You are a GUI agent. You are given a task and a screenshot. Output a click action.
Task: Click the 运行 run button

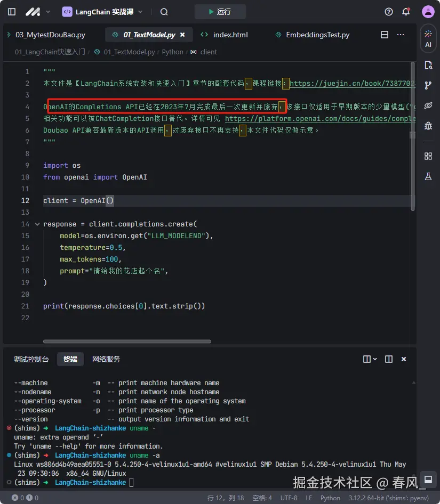220,12
